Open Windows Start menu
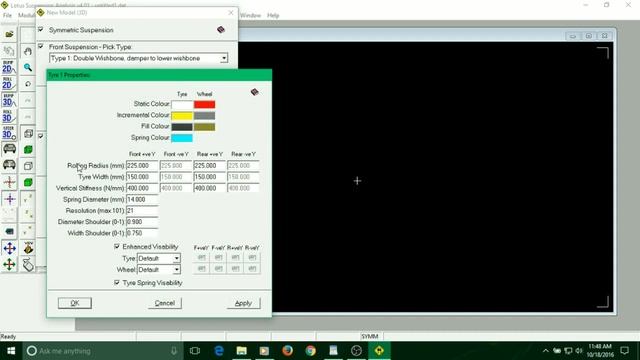 coord(11,351)
